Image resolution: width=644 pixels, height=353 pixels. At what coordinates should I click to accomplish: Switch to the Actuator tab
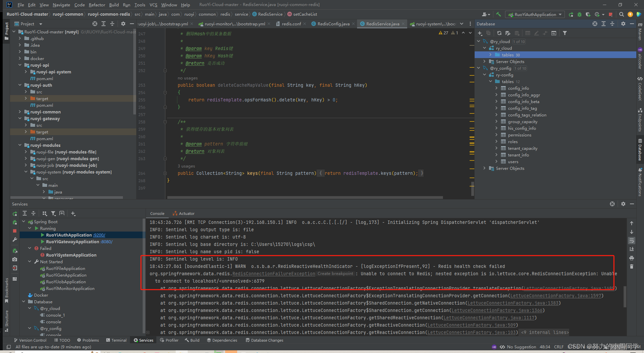point(183,214)
